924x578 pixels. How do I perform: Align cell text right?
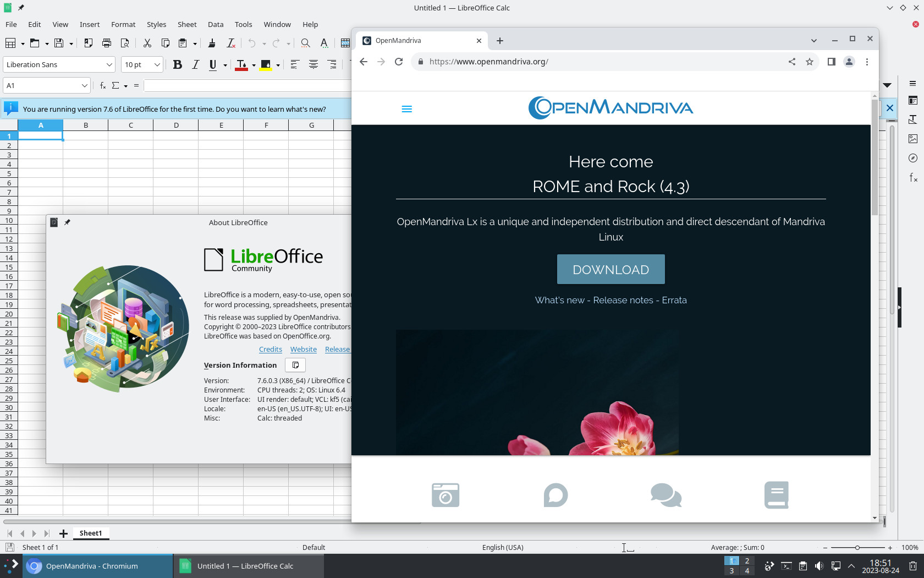point(332,64)
